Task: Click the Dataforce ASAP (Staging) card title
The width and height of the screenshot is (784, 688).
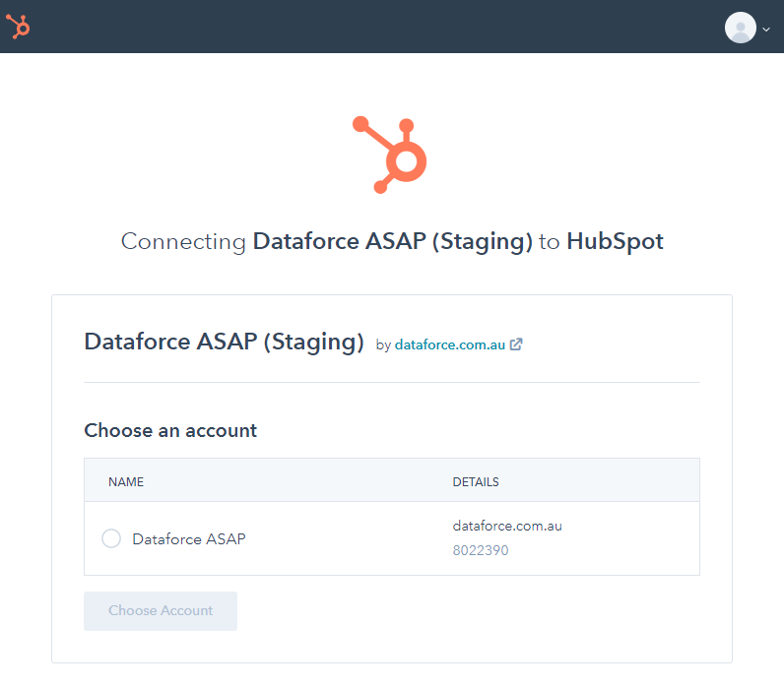Action: point(225,342)
